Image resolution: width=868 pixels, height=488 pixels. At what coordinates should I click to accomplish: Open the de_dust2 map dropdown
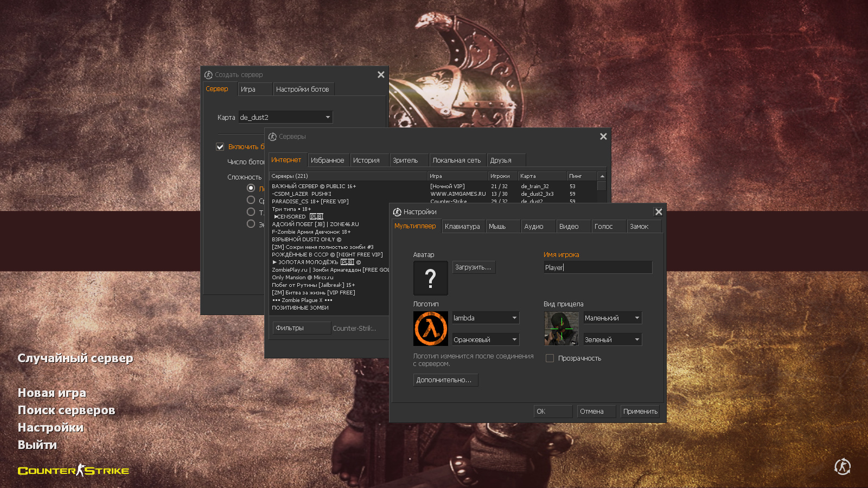pos(285,117)
